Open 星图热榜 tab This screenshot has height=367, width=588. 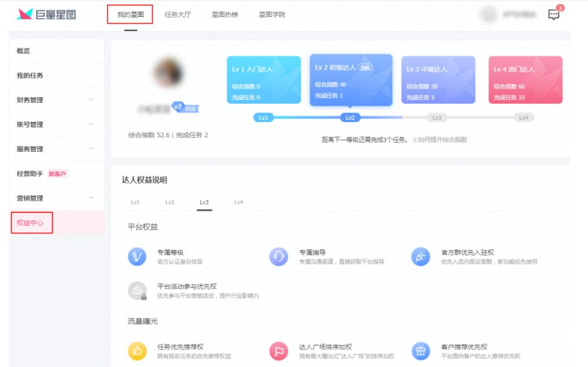[225, 15]
